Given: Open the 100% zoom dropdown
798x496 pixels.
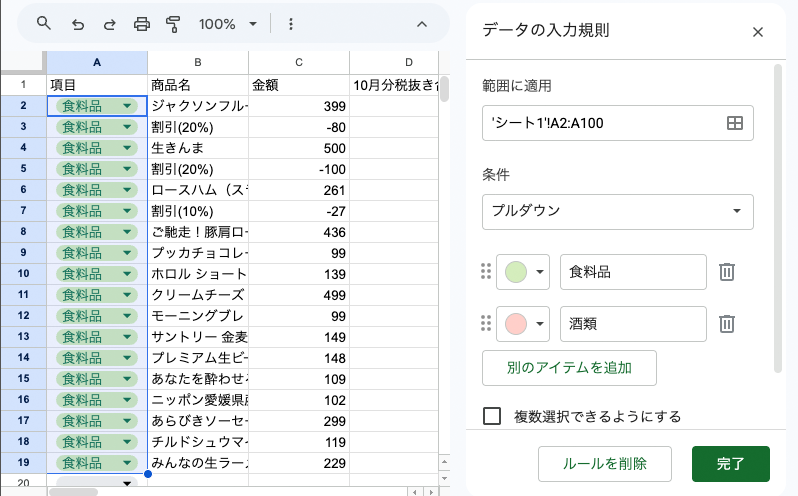Looking at the screenshot, I should 227,24.
